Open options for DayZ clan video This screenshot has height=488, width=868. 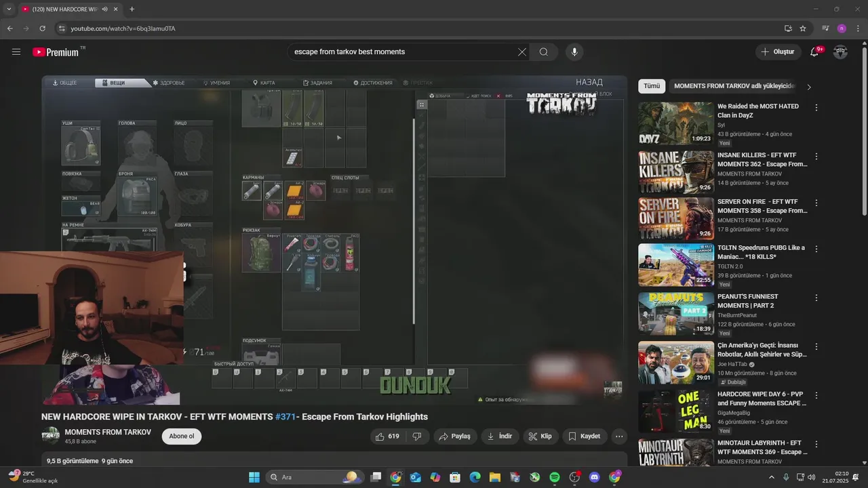816,108
